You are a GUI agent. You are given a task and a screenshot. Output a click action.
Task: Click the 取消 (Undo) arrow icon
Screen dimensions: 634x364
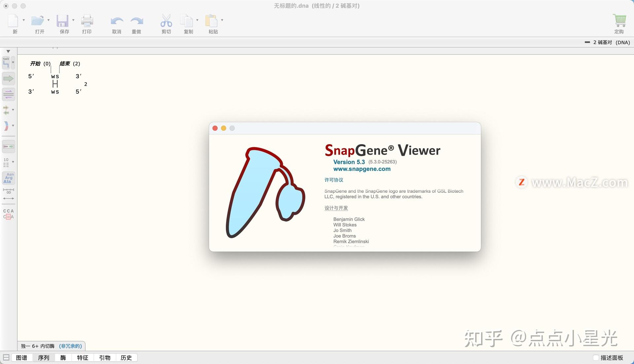117,21
